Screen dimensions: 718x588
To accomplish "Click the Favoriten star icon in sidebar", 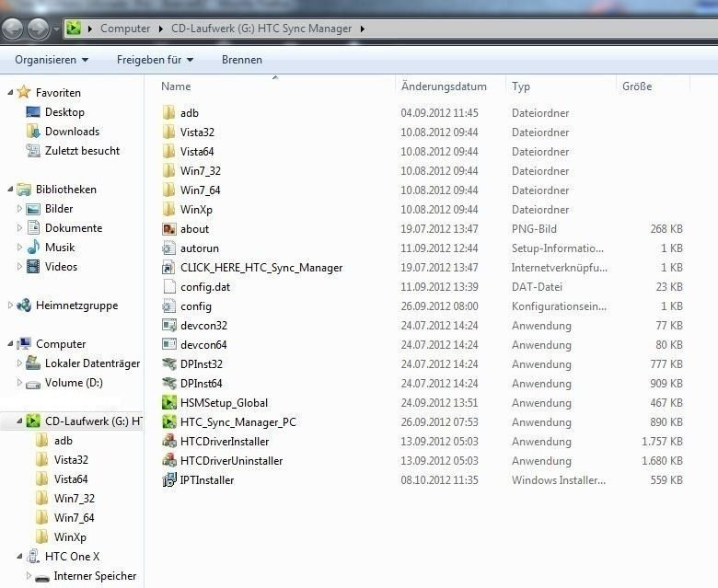I will click(24, 92).
